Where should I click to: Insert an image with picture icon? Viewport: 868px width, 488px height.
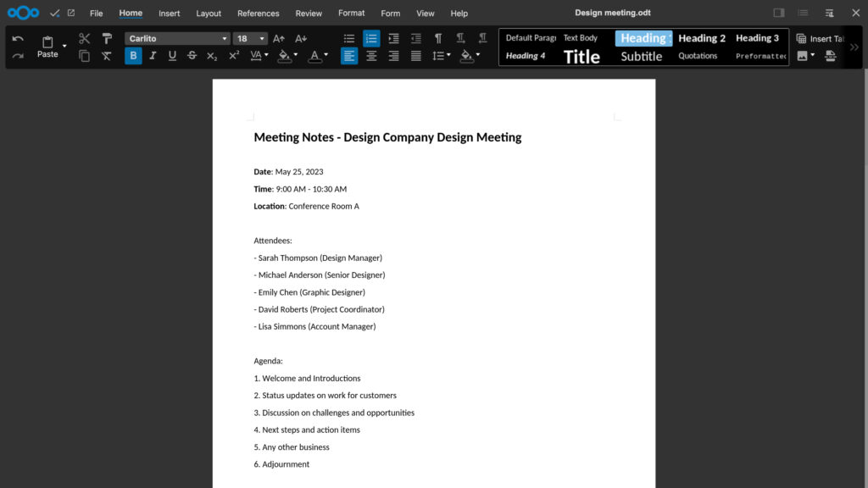tap(802, 56)
